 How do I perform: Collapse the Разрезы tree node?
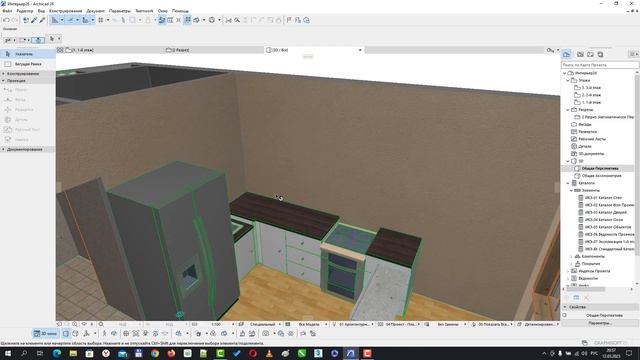568,110
